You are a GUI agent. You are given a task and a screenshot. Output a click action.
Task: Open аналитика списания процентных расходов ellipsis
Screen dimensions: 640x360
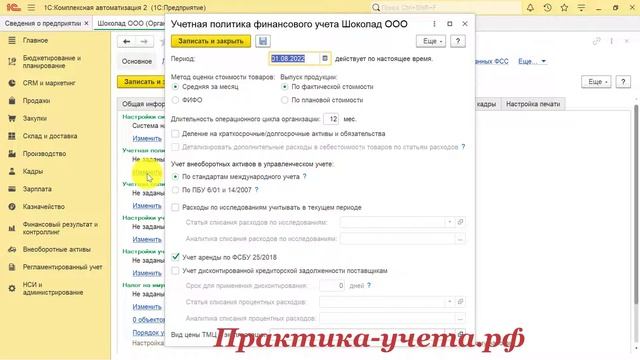click(x=460, y=318)
